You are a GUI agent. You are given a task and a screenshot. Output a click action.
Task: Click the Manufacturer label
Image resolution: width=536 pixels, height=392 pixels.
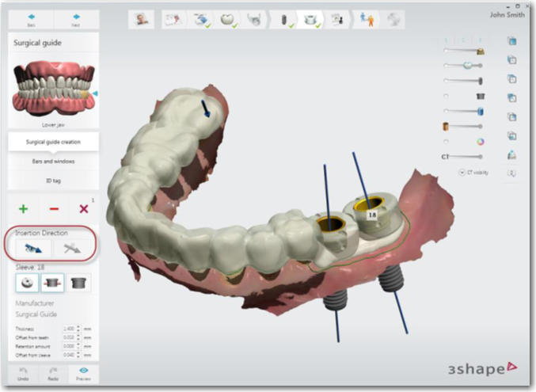35,303
